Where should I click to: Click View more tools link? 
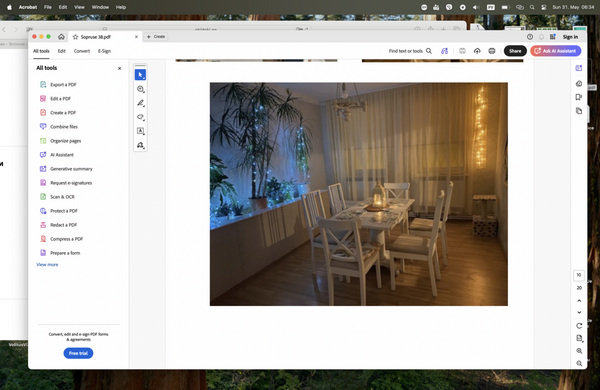[x=47, y=264]
